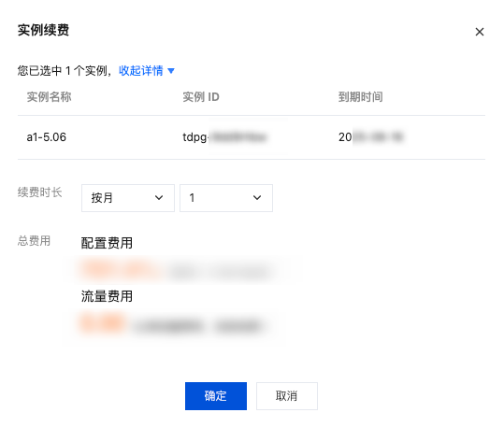Select the 实例名称 column header

49,97
